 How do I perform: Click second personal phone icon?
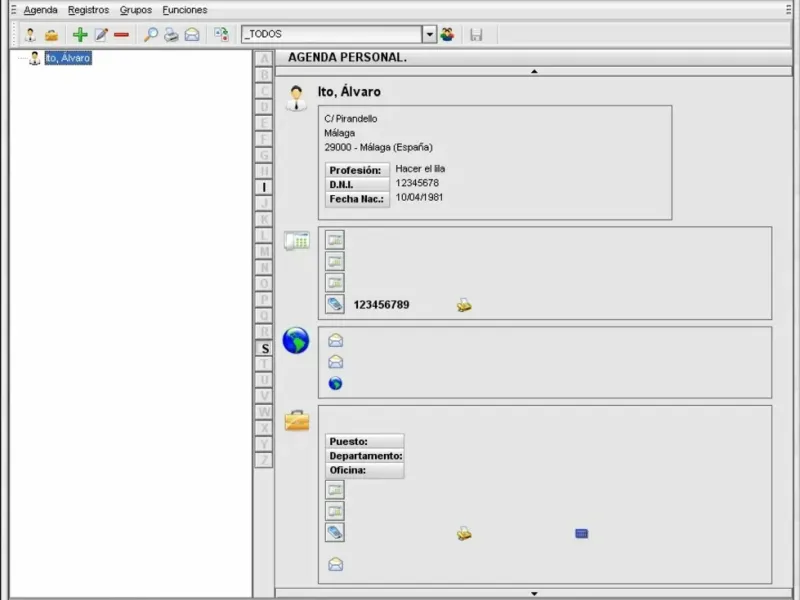335,261
